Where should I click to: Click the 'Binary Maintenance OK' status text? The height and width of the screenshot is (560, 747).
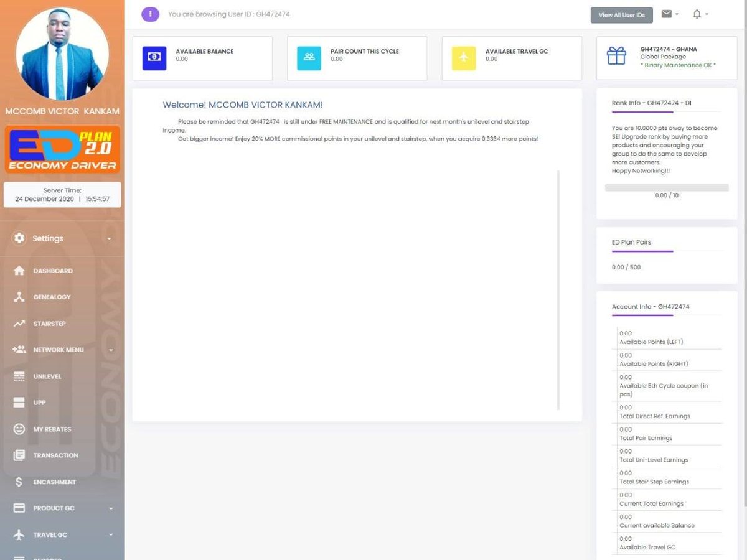pyautogui.click(x=678, y=65)
